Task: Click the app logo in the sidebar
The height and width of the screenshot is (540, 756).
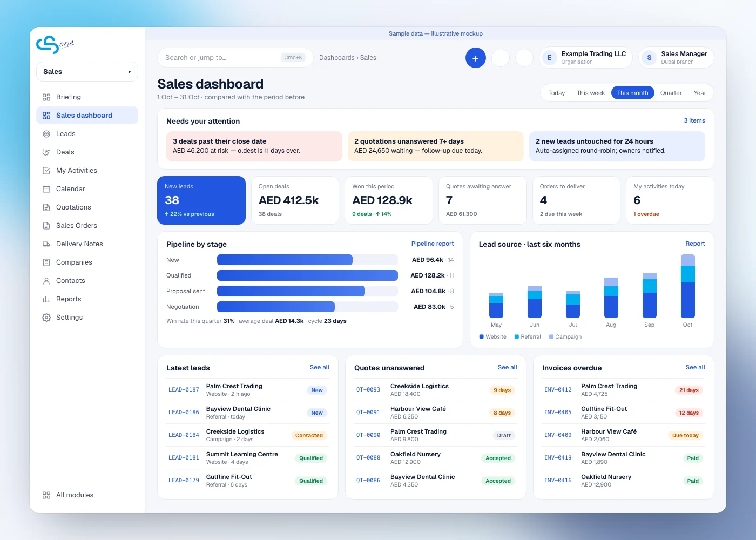Action: pos(55,44)
